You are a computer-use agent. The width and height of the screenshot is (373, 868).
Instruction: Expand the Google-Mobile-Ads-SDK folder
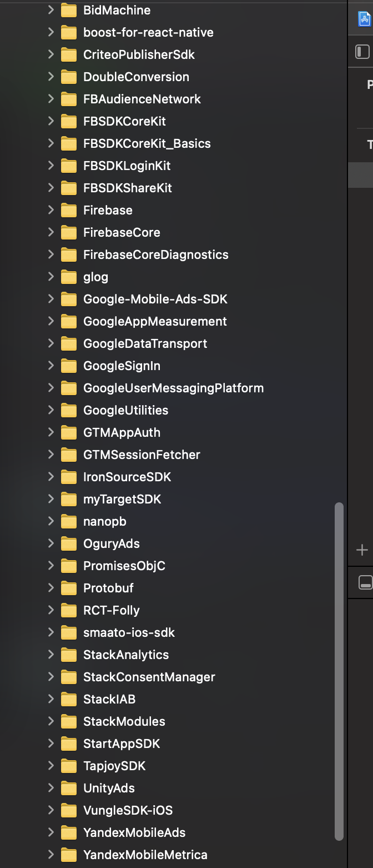click(50, 299)
